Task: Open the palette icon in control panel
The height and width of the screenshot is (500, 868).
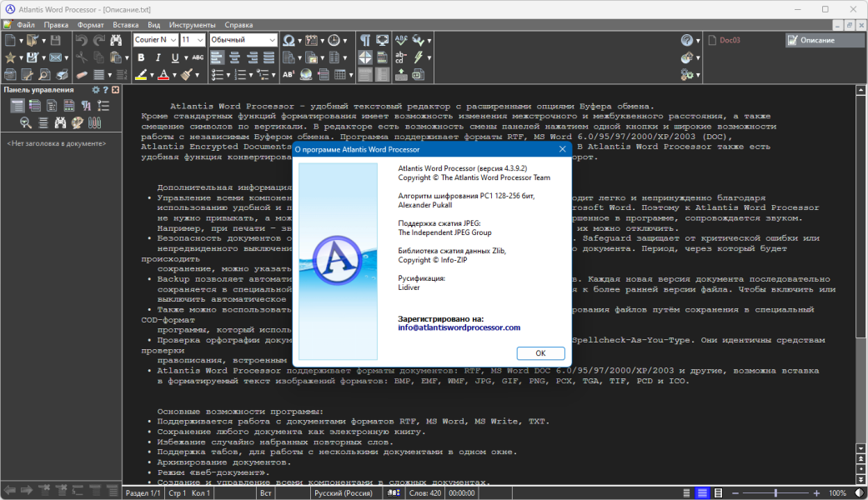Action: pyautogui.click(x=78, y=122)
